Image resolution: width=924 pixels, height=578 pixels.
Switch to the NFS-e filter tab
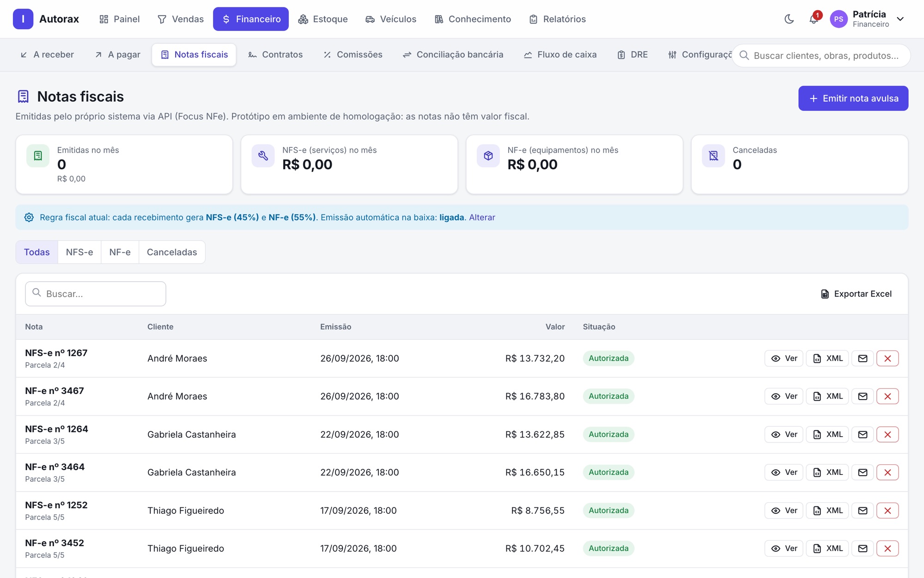click(x=79, y=252)
